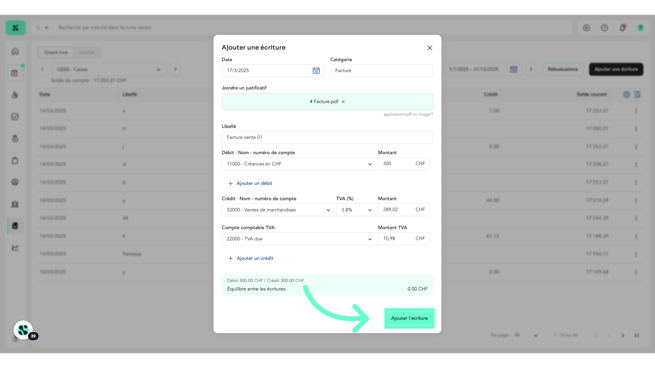Switch to the Journal tab

point(87,52)
